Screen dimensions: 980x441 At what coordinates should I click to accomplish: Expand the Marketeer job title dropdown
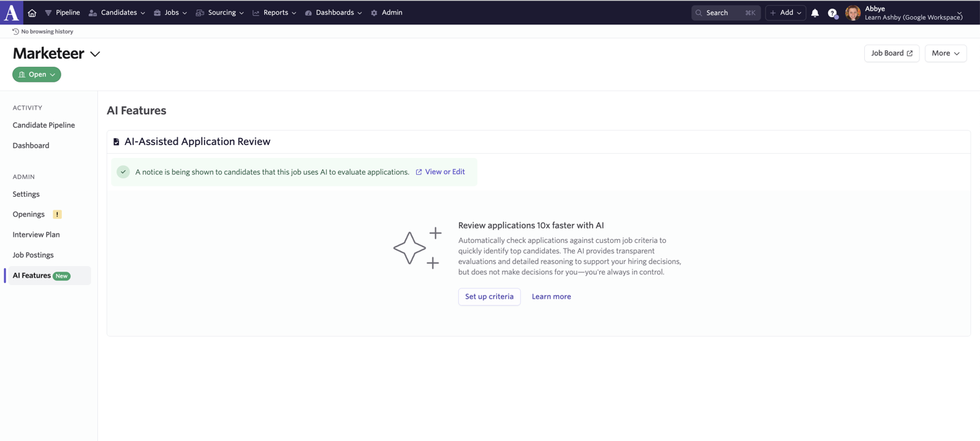pyautogui.click(x=95, y=54)
